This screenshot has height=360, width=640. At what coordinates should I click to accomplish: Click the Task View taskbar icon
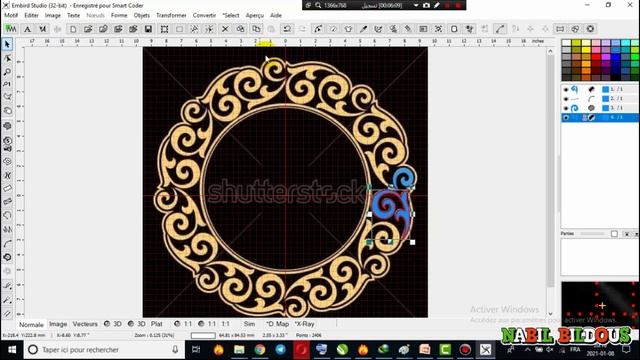tap(196, 349)
